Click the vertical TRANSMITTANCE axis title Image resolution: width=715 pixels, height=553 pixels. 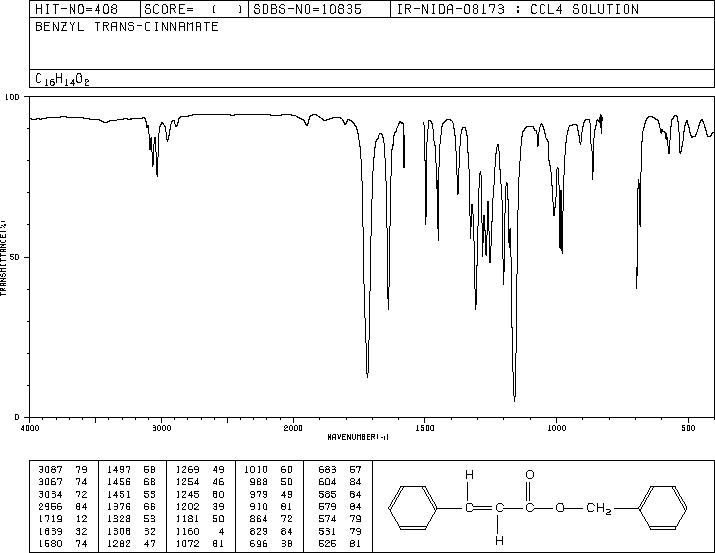3,258
